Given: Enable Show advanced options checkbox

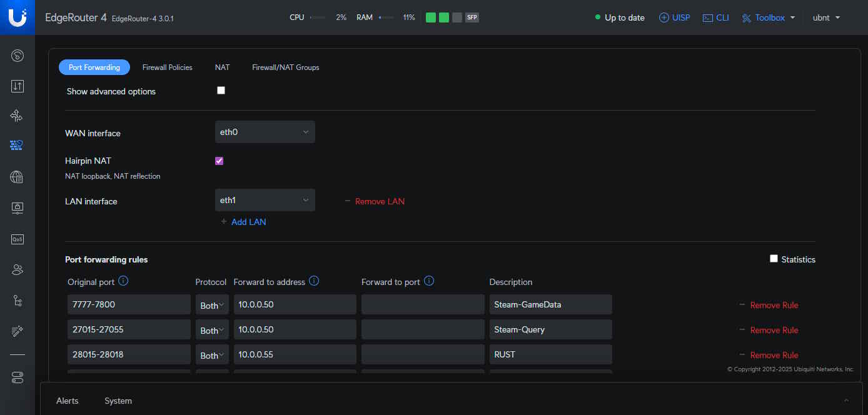Looking at the screenshot, I should [x=221, y=91].
